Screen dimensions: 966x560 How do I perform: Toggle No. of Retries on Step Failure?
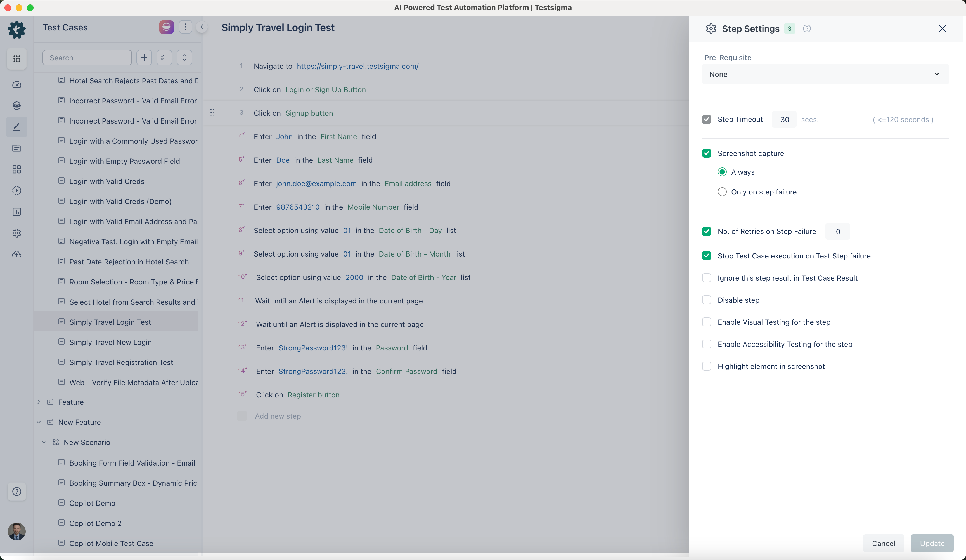(x=707, y=231)
